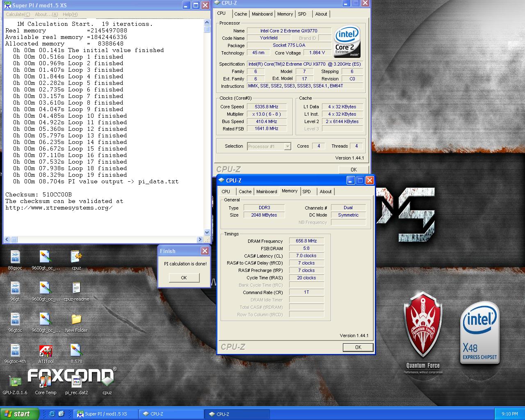Launch GPU-Z.0.1.6 desktop icon
The width and height of the screenshot is (525, 420).
(x=15, y=385)
